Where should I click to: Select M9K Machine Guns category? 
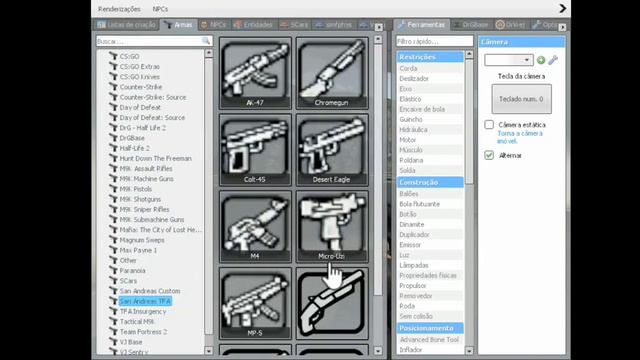pyautogui.click(x=147, y=179)
